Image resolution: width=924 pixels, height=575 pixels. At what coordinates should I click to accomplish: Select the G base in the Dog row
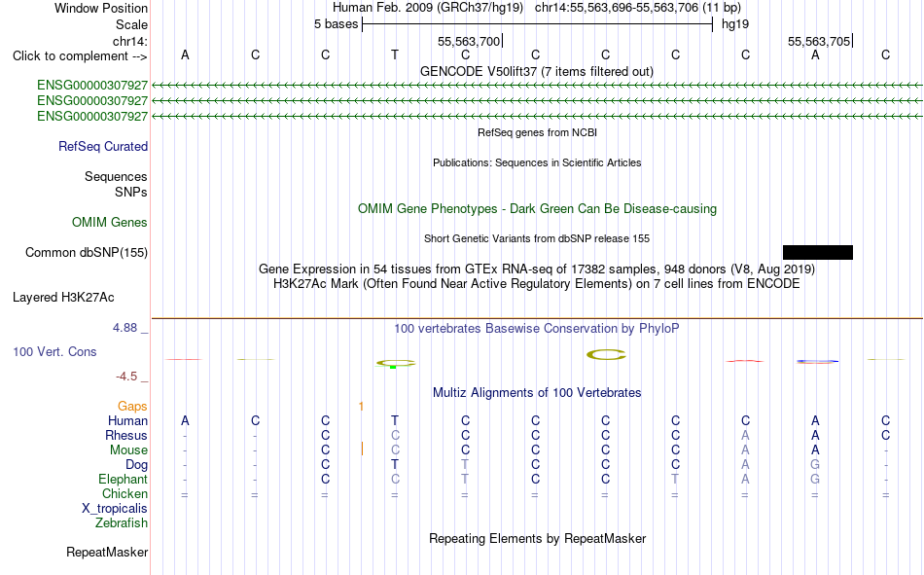tap(815, 465)
